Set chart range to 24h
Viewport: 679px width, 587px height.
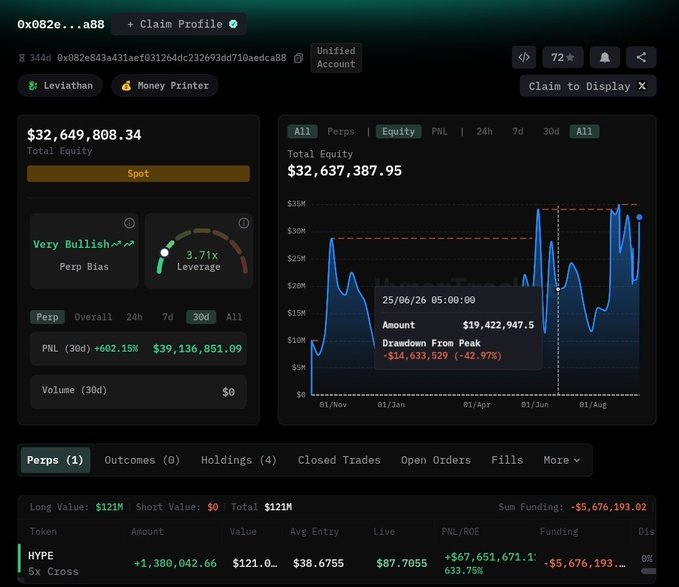coord(485,132)
